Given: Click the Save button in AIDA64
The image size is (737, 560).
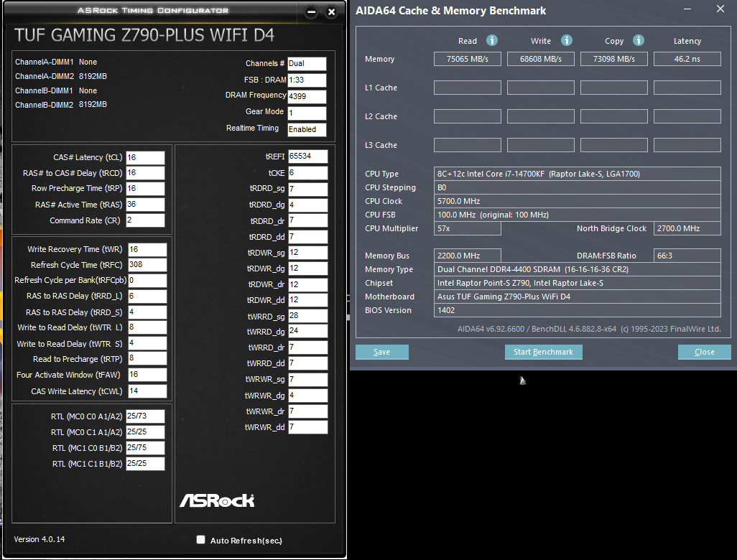Looking at the screenshot, I should pyautogui.click(x=381, y=352).
